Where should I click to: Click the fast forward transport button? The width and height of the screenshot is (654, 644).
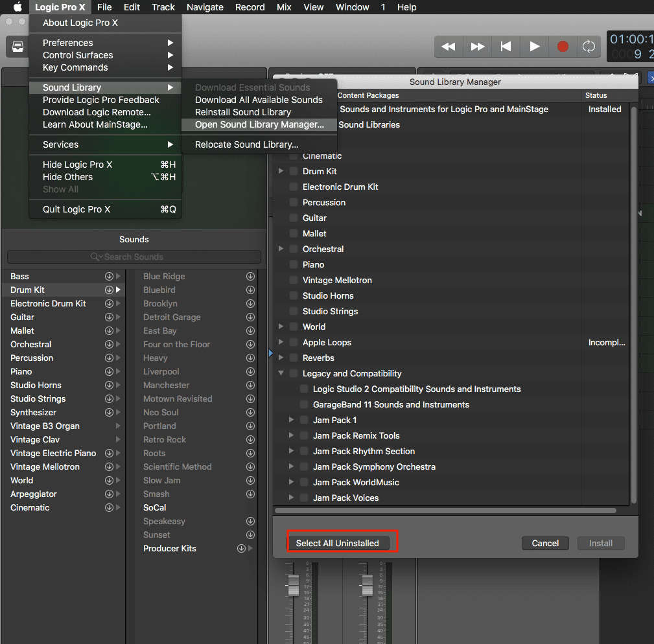pyautogui.click(x=477, y=46)
